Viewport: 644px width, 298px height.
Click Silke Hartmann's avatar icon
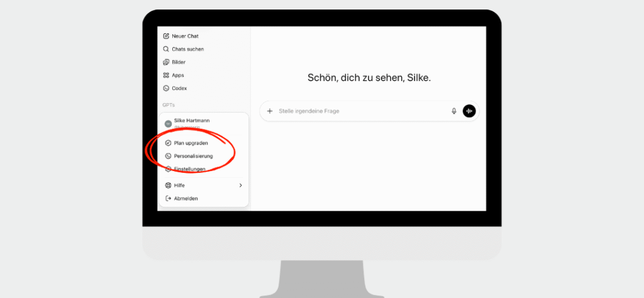click(x=168, y=124)
